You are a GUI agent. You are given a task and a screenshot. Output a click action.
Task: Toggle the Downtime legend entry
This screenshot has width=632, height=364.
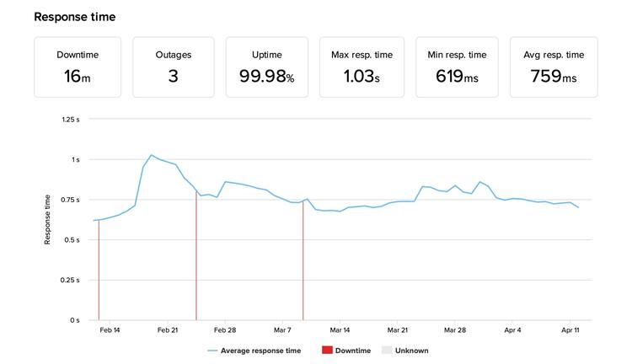tap(346, 351)
